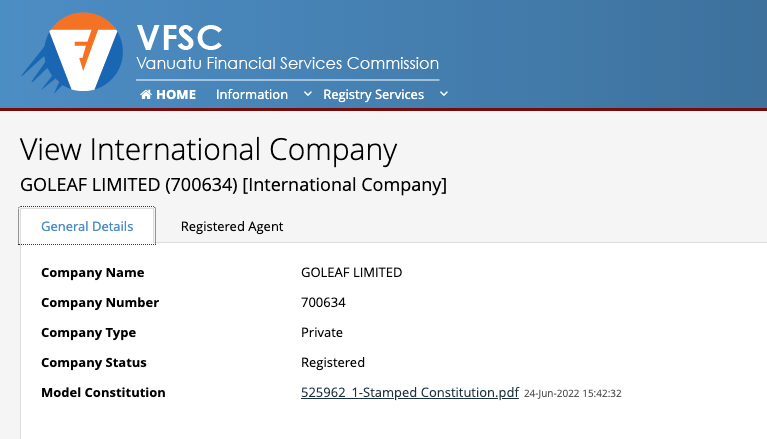The width and height of the screenshot is (767, 439).
Task: Click the house icon beside HOME
Action: (146, 94)
